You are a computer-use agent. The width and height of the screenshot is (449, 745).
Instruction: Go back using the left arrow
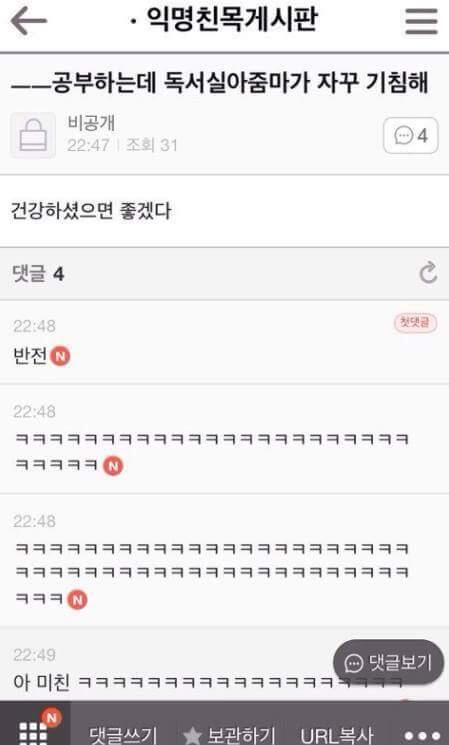pyautogui.click(x=29, y=21)
